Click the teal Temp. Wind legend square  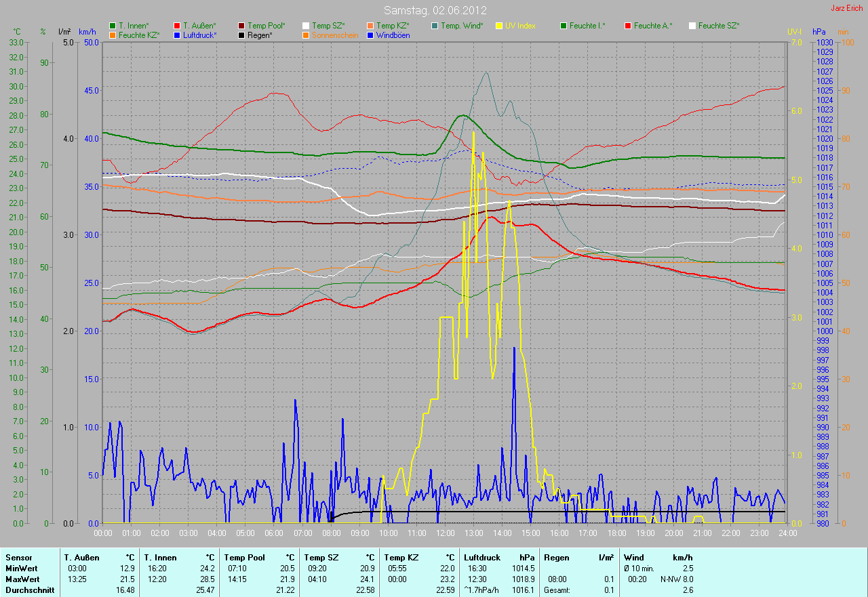435,26
